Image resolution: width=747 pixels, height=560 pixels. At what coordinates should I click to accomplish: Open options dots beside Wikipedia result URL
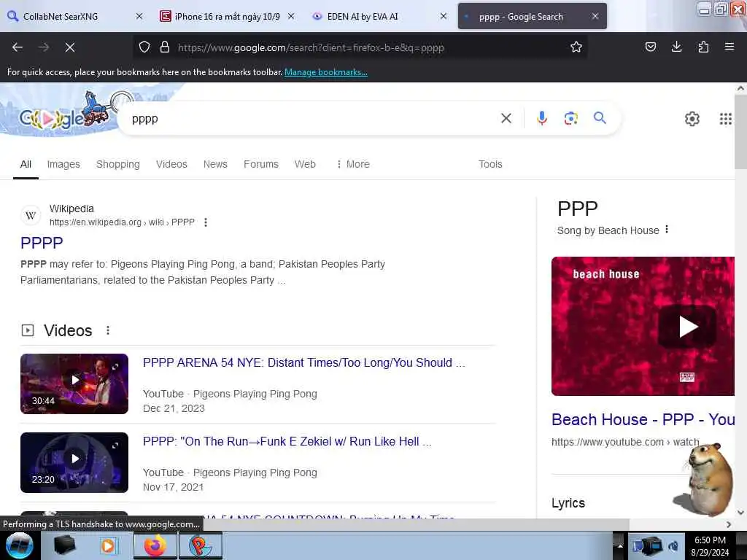coord(205,222)
